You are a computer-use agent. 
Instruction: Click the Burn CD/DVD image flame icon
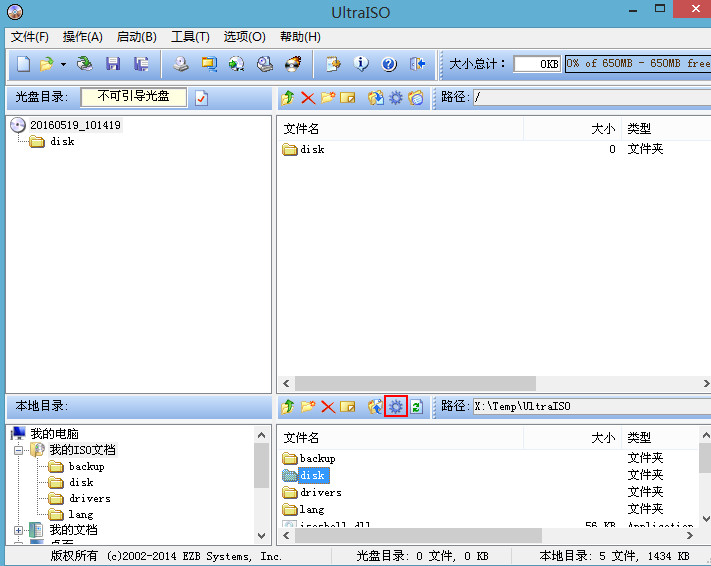[293, 64]
